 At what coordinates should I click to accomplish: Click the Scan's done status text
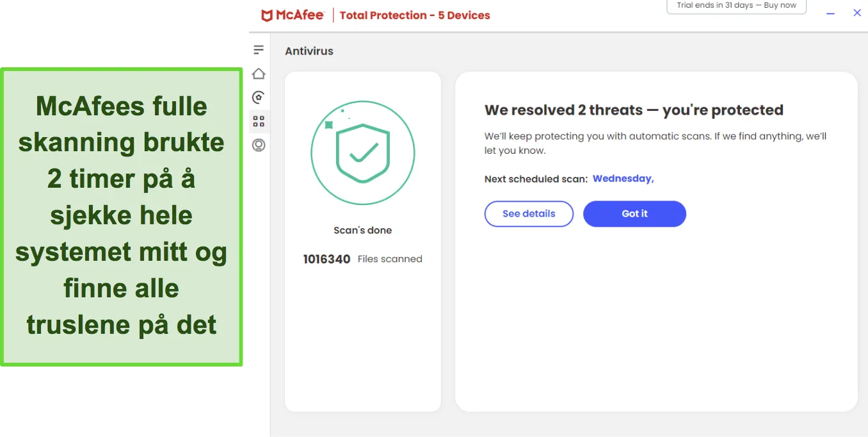tap(363, 230)
